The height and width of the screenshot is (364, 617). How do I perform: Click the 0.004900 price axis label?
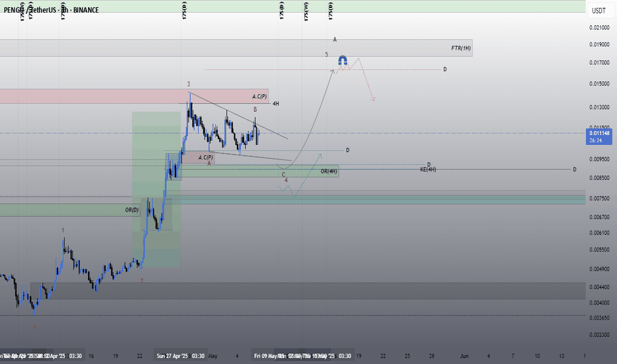[x=599, y=269]
